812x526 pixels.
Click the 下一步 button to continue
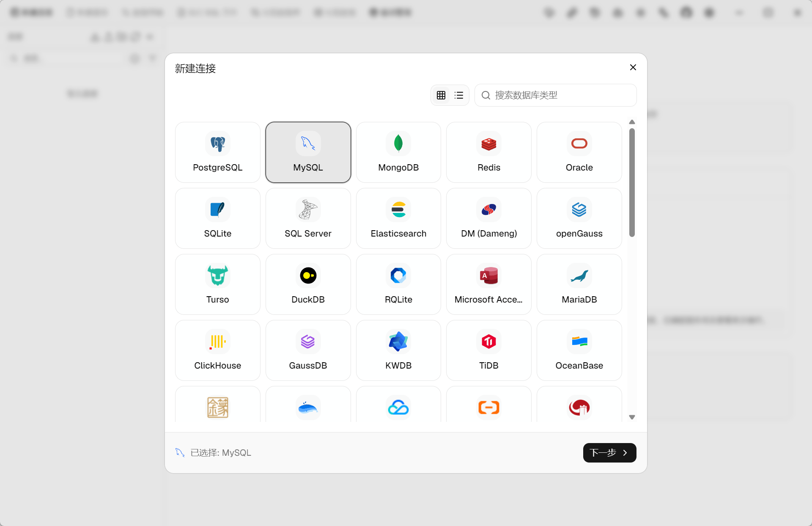(609, 453)
